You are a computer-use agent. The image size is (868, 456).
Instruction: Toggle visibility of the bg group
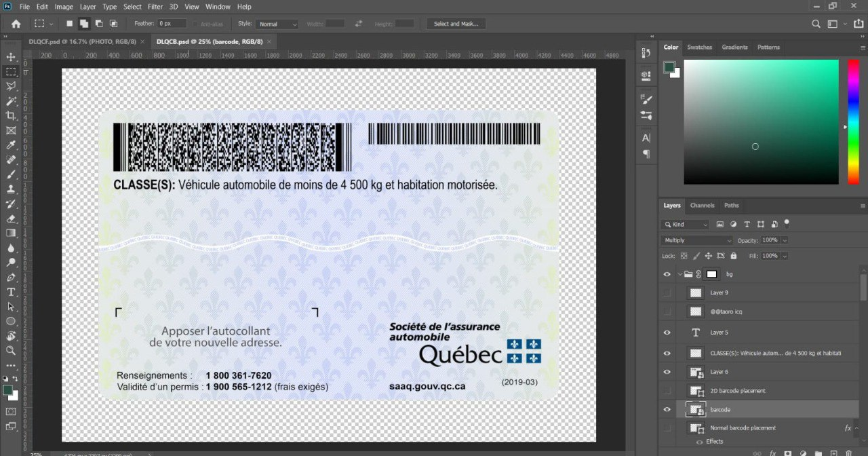pyautogui.click(x=667, y=274)
